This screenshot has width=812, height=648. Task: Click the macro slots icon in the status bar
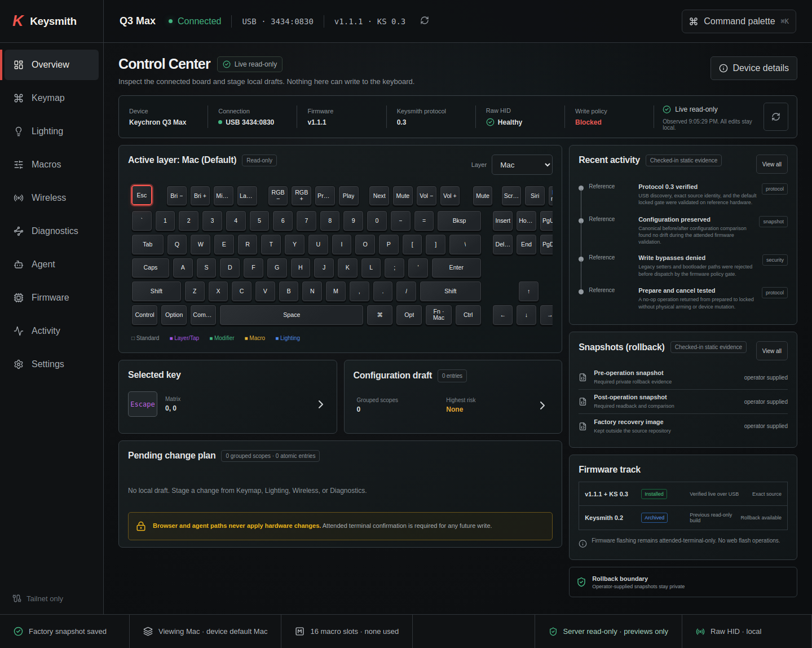coord(300,632)
